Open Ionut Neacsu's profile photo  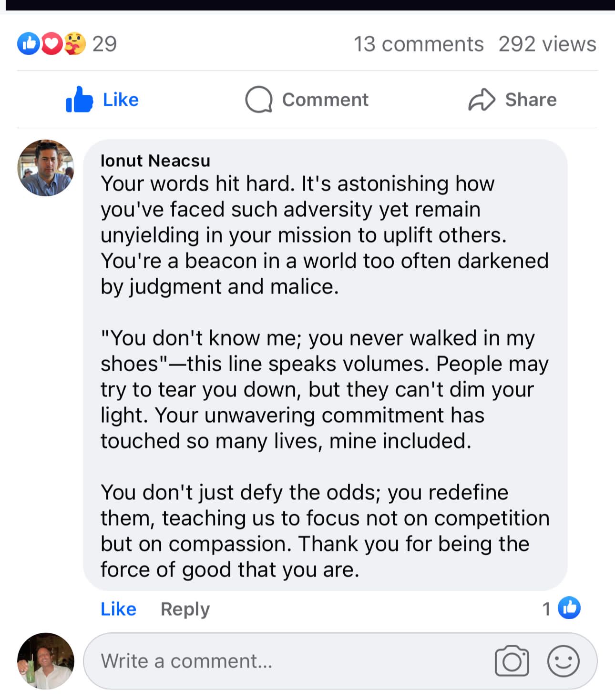point(46,168)
